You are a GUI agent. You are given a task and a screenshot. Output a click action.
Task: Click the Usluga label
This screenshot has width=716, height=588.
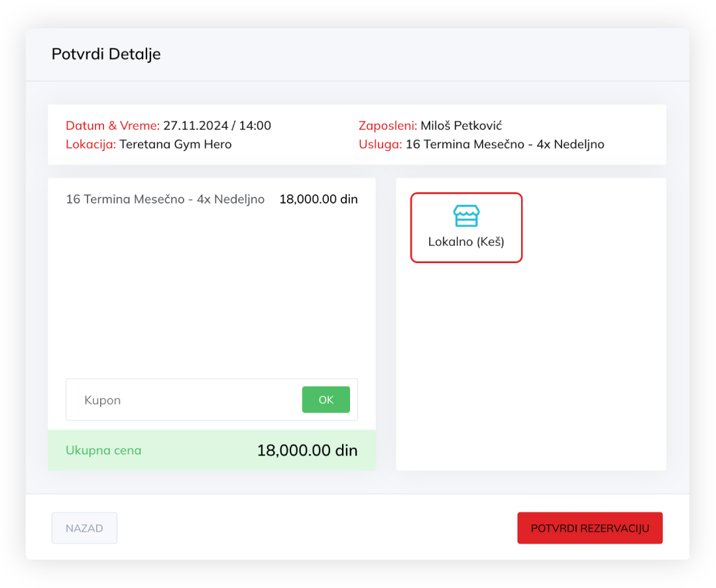coord(381,145)
